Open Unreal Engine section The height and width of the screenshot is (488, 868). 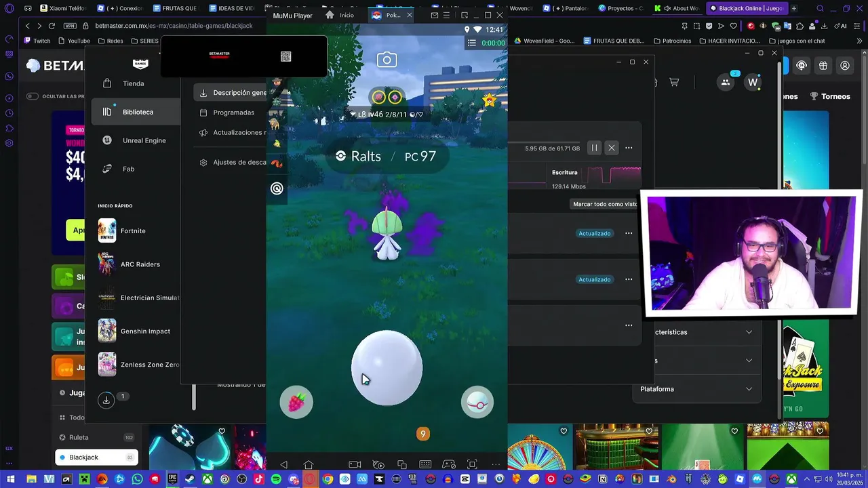tap(136, 140)
